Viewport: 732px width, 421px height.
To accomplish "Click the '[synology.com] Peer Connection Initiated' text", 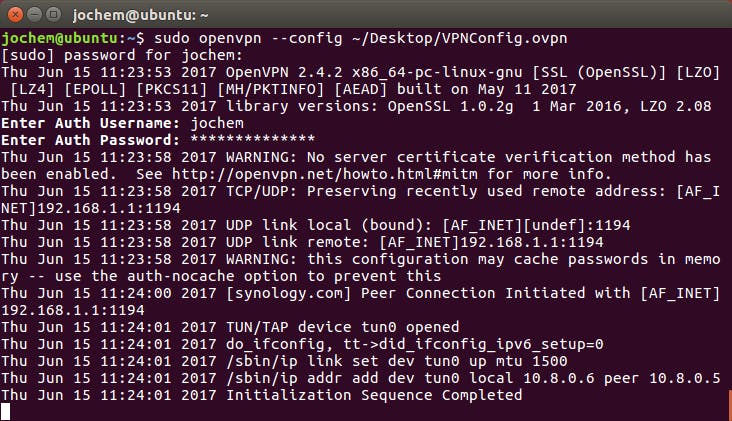I will coord(400,293).
